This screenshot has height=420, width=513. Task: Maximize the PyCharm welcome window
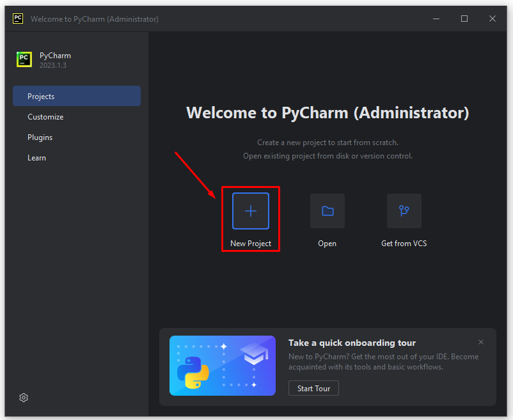click(464, 19)
